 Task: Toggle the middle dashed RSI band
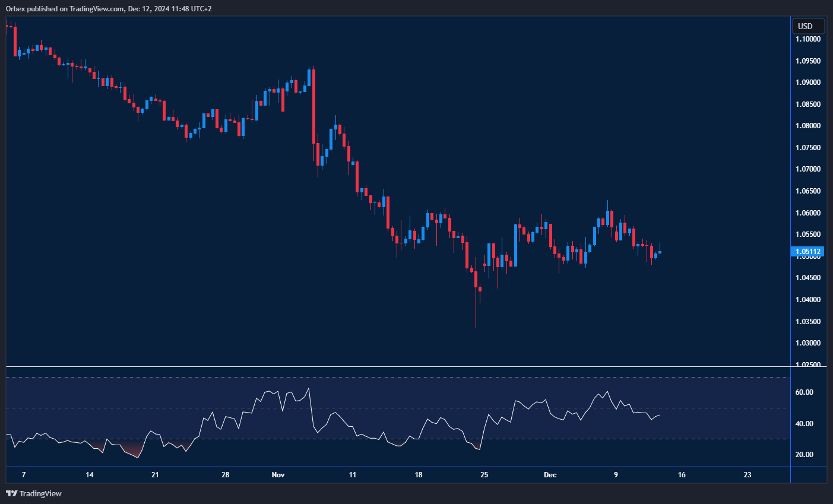click(x=392, y=409)
